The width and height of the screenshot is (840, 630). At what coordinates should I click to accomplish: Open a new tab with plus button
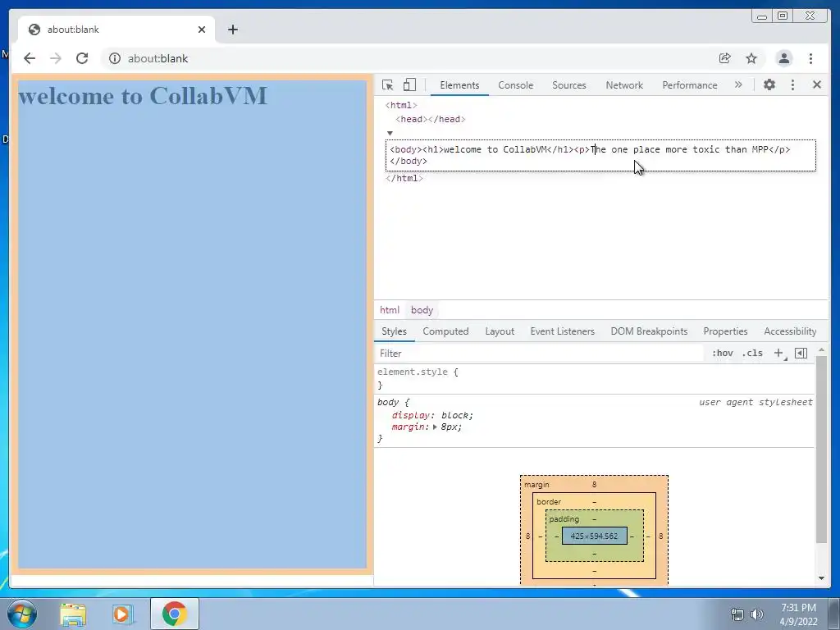232,30
